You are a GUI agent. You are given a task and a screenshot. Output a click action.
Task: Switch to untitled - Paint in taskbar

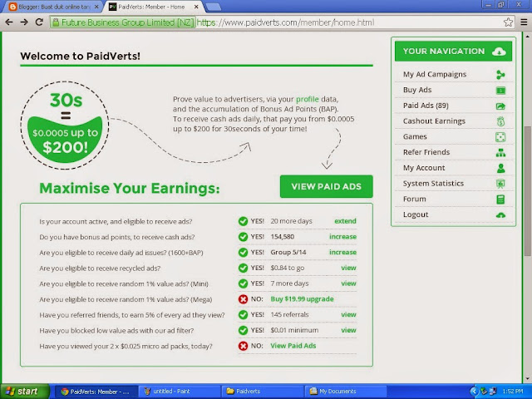(x=179, y=392)
